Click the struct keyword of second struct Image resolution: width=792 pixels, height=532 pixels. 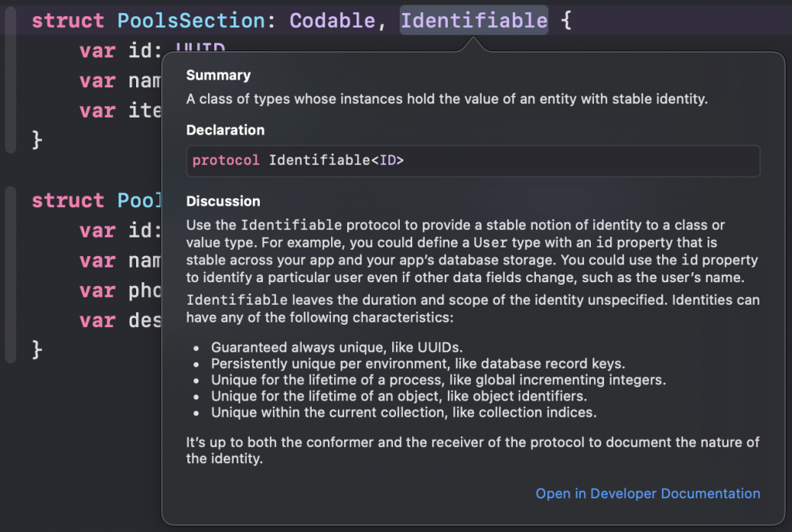click(x=68, y=200)
